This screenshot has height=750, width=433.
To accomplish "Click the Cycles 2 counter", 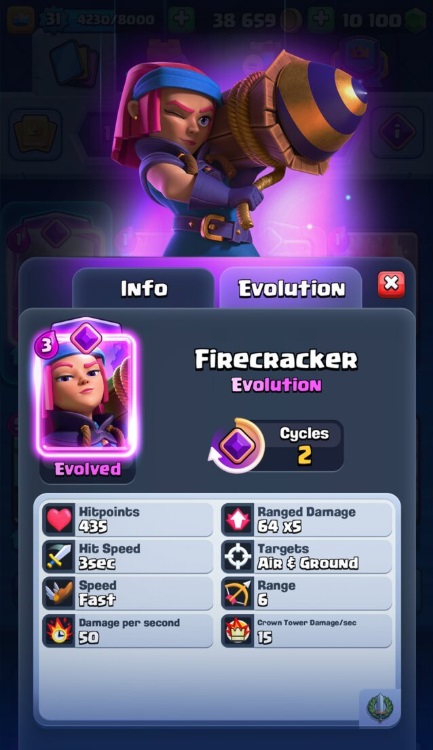I will 304,446.
